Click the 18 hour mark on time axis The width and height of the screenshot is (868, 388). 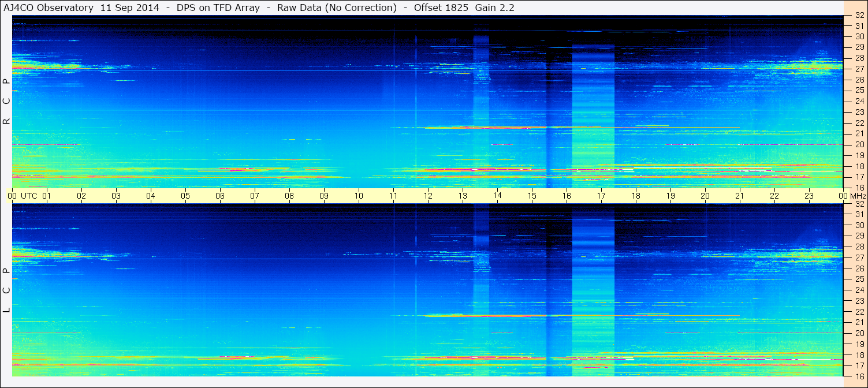tap(636, 196)
